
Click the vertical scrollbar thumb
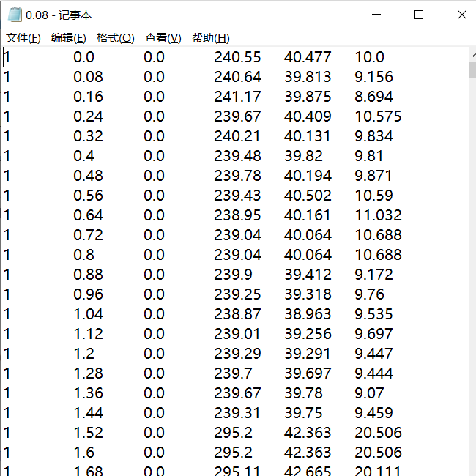[x=472, y=70]
